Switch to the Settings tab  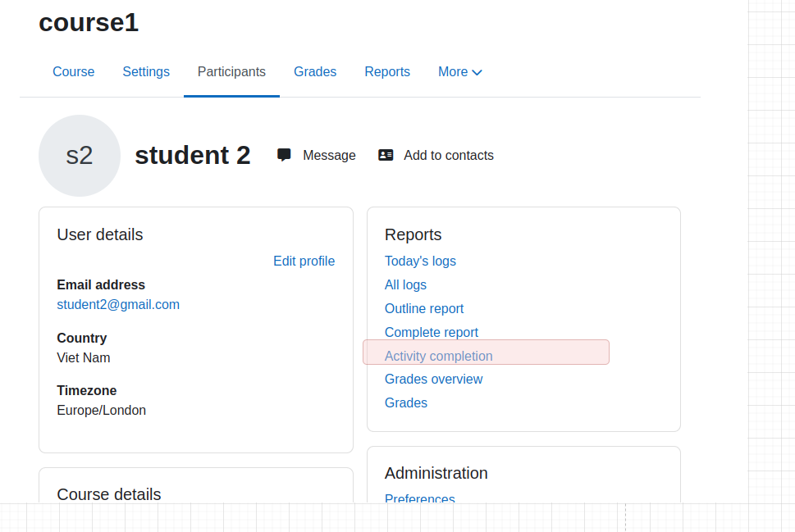[x=146, y=72]
